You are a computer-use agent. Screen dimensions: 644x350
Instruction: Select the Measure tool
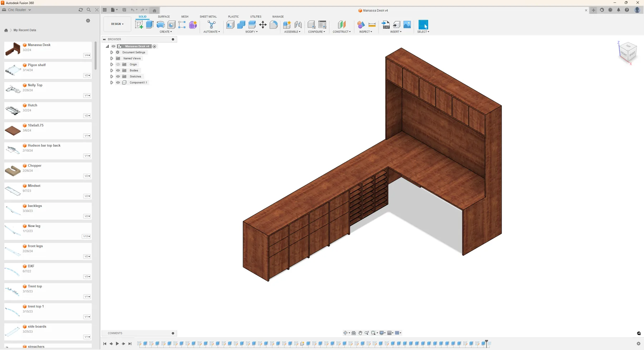[372, 25]
